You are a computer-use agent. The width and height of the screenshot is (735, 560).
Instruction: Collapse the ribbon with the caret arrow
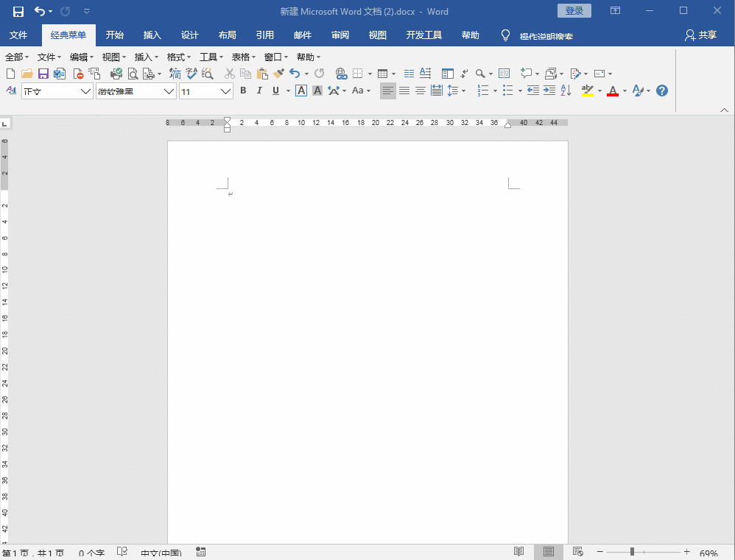[x=724, y=110]
